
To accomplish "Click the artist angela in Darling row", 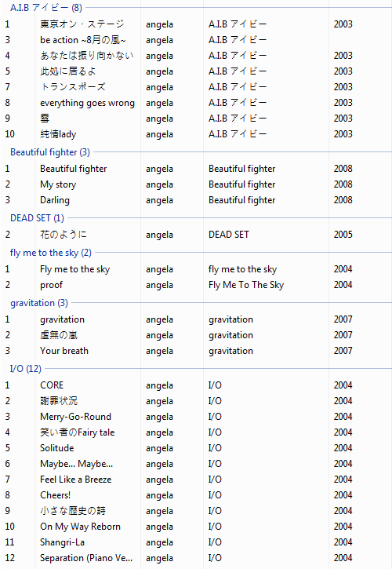I will [x=160, y=200].
